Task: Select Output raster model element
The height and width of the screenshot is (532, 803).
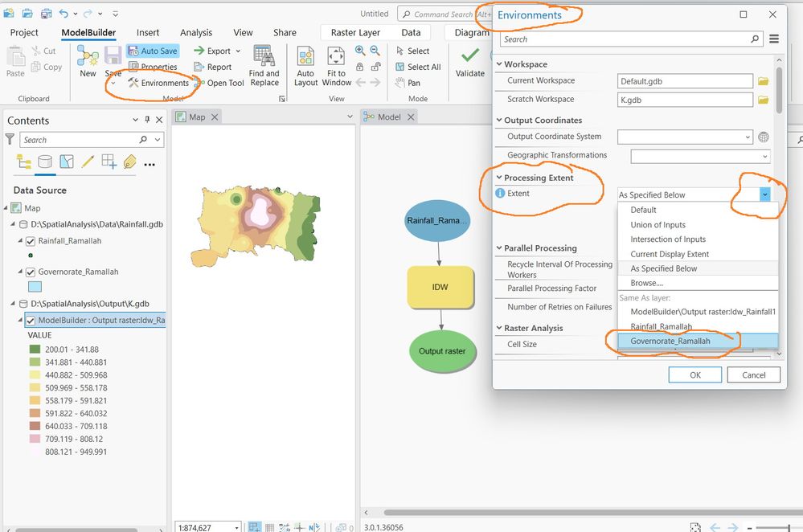Action: 442,350
